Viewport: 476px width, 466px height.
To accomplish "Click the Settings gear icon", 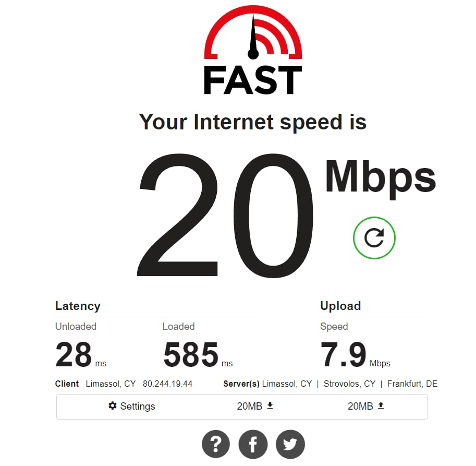I will coord(112,405).
